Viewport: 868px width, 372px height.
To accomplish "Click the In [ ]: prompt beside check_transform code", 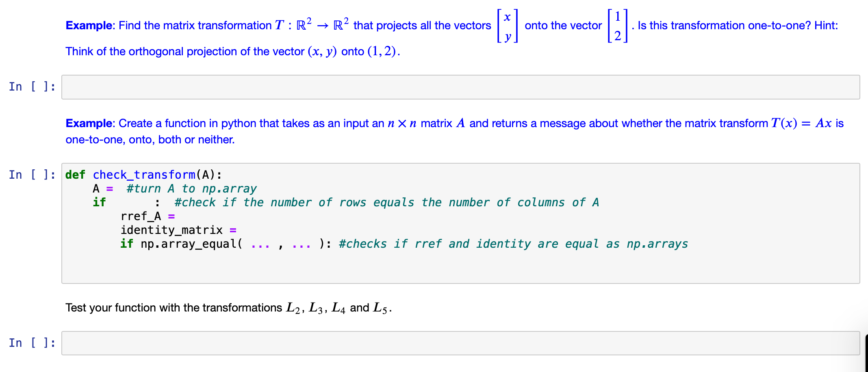I will pos(32,175).
